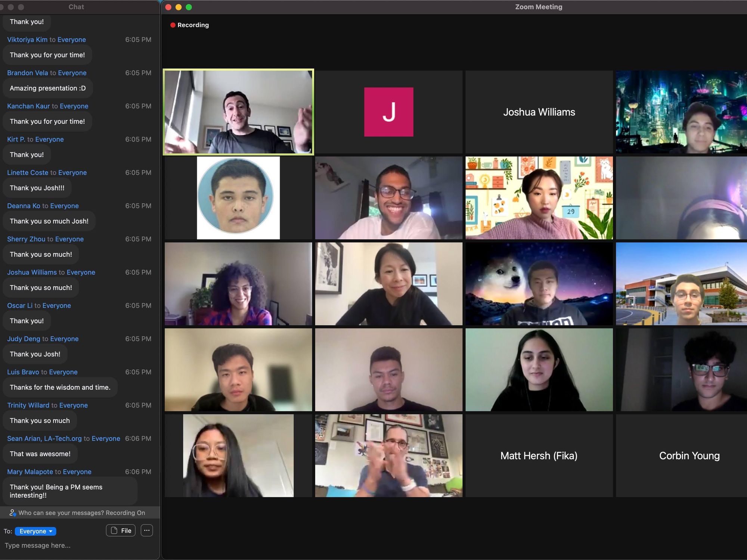
Task: Click the red Recording indicator dot
Action: [173, 25]
